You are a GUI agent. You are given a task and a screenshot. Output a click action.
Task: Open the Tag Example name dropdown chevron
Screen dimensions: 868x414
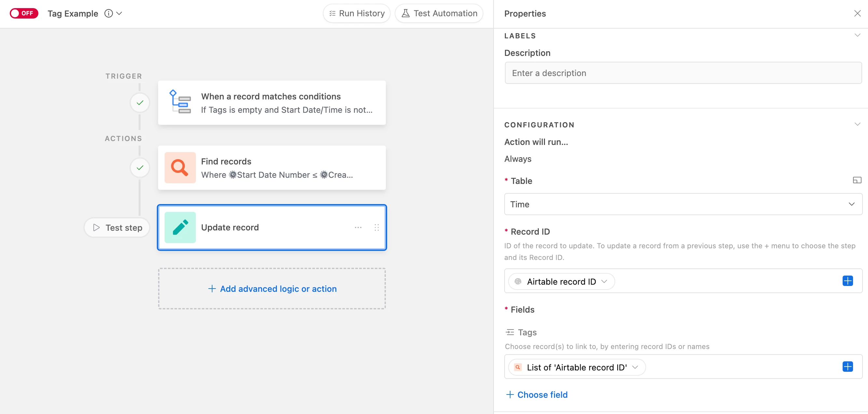[x=119, y=13]
